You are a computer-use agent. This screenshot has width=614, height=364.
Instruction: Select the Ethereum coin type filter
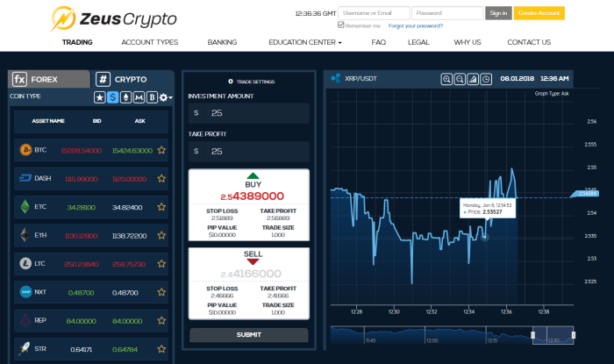[x=125, y=97]
